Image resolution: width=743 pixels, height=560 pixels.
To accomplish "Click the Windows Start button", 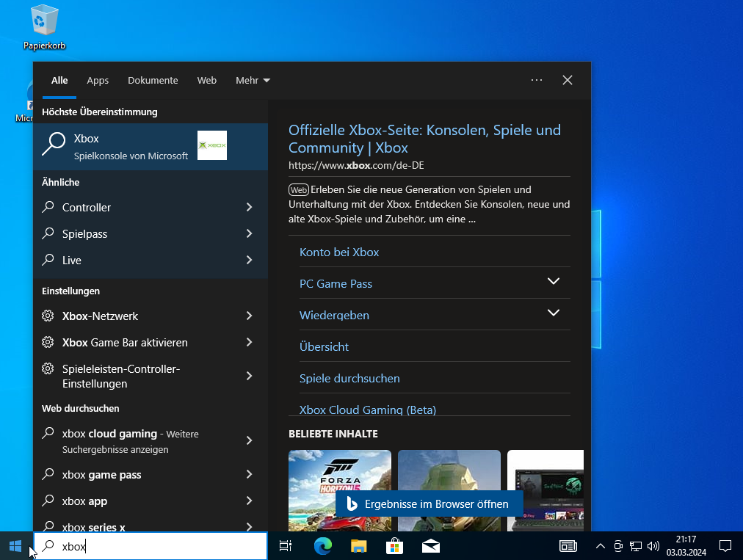I will point(15,546).
